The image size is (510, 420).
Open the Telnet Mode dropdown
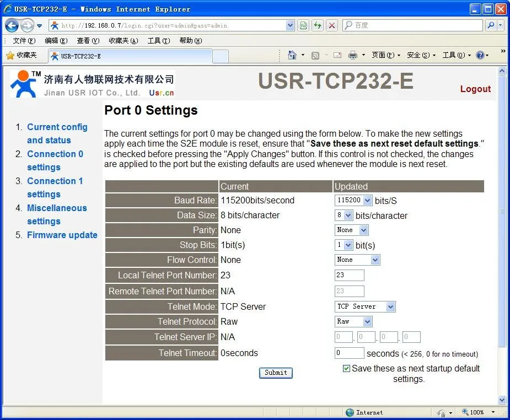coord(365,306)
